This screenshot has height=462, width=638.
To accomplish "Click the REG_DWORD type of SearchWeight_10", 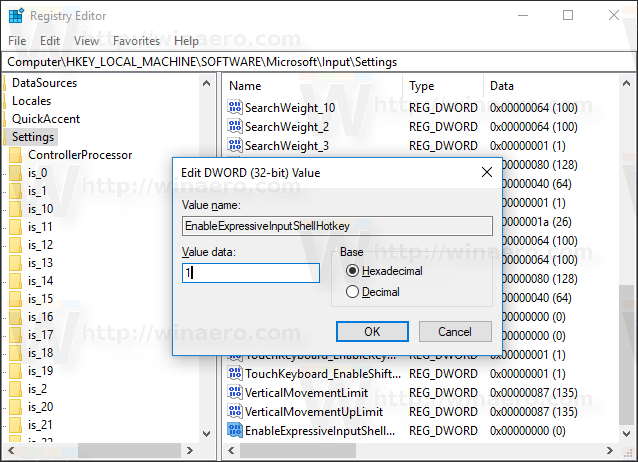I will (x=443, y=107).
